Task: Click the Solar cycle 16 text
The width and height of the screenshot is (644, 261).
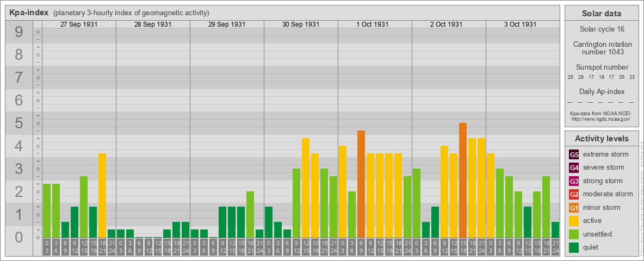Action: click(x=602, y=29)
